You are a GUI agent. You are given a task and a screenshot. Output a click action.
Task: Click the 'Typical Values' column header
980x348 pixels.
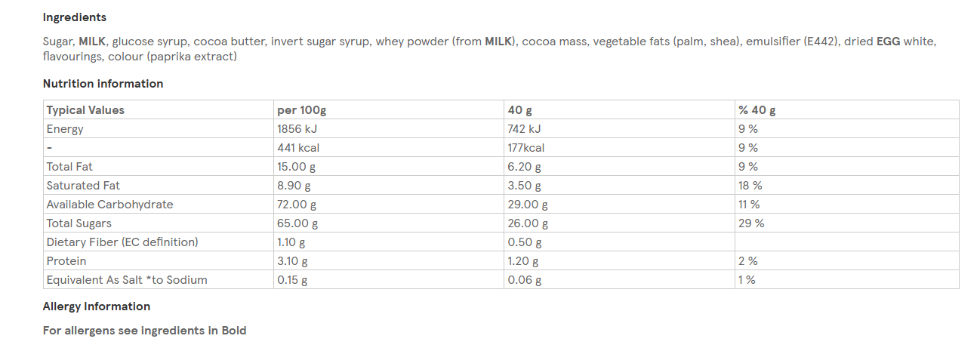click(x=85, y=110)
